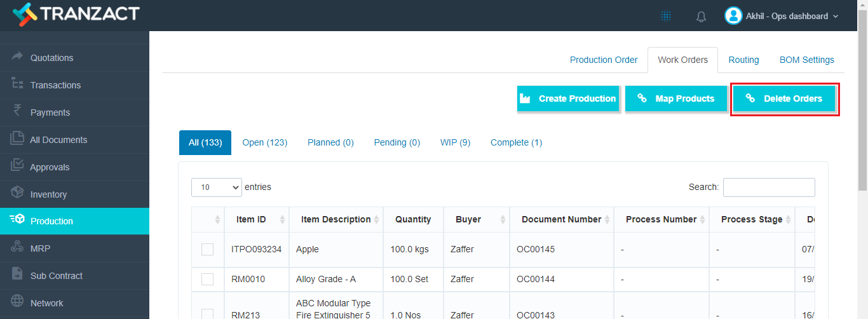Viewport: 868px width, 319px height.
Task: Click the Alloy Grade - A description
Action: (x=326, y=279)
